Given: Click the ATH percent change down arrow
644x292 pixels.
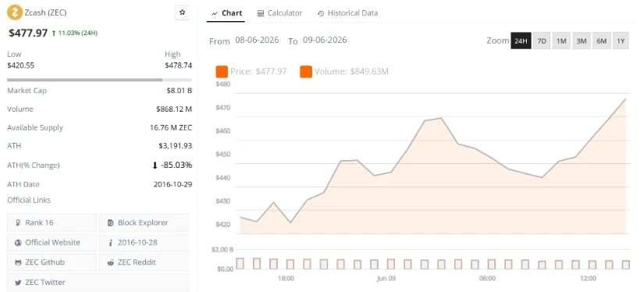Looking at the screenshot, I should 155,166.
